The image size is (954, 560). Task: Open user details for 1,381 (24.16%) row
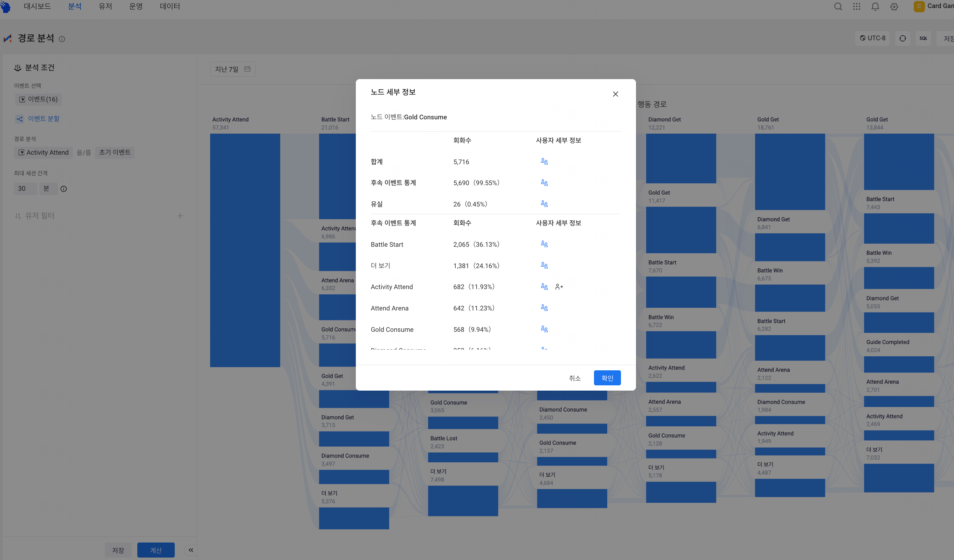[544, 265]
